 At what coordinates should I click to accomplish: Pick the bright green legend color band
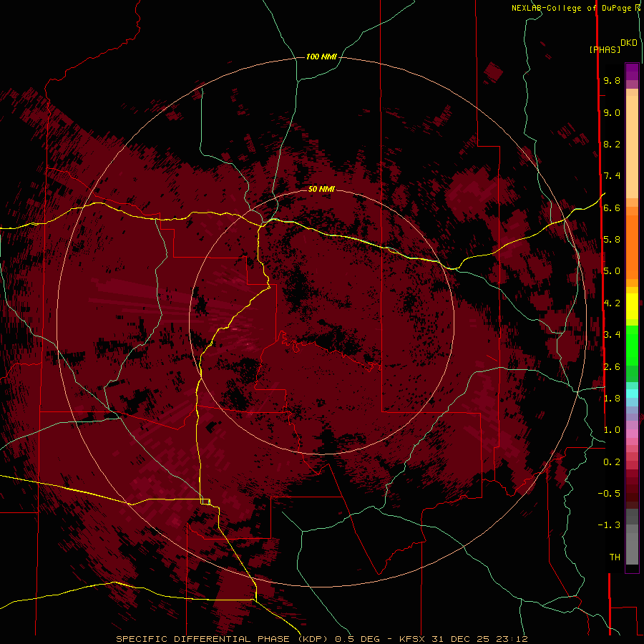click(x=632, y=345)
